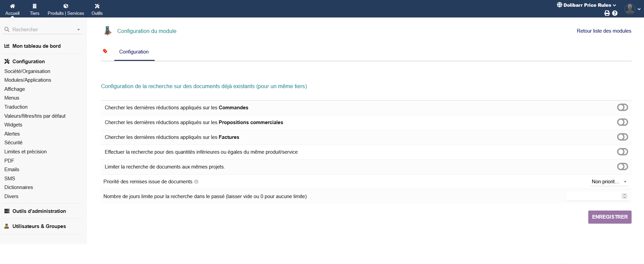Click info icon beside Priorité des remises
The image size is (644, 264).
196,182
